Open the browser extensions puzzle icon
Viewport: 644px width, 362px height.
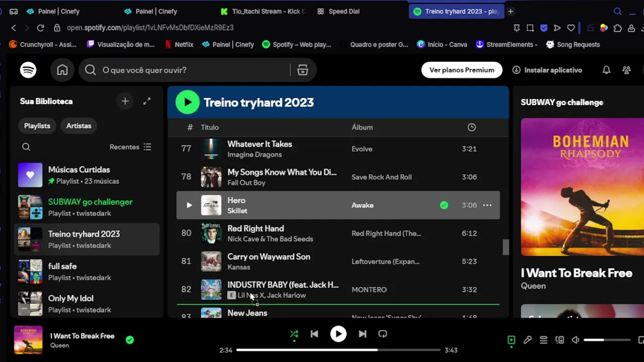point(618,28)
